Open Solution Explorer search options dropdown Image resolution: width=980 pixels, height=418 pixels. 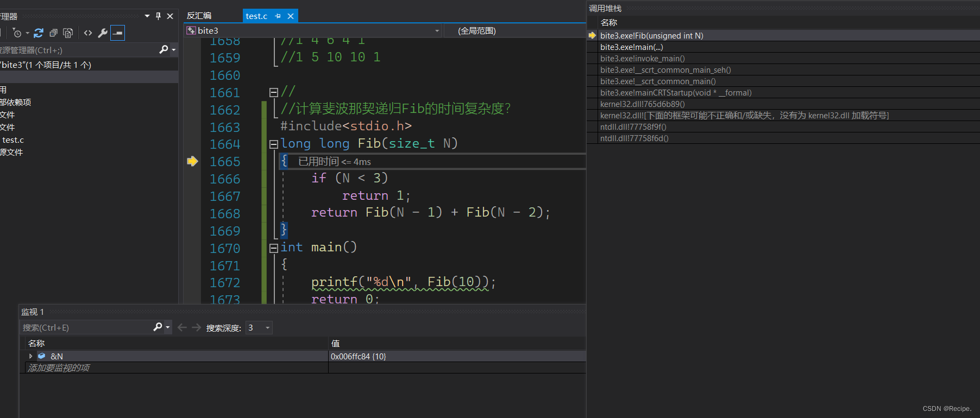(174, 50)
